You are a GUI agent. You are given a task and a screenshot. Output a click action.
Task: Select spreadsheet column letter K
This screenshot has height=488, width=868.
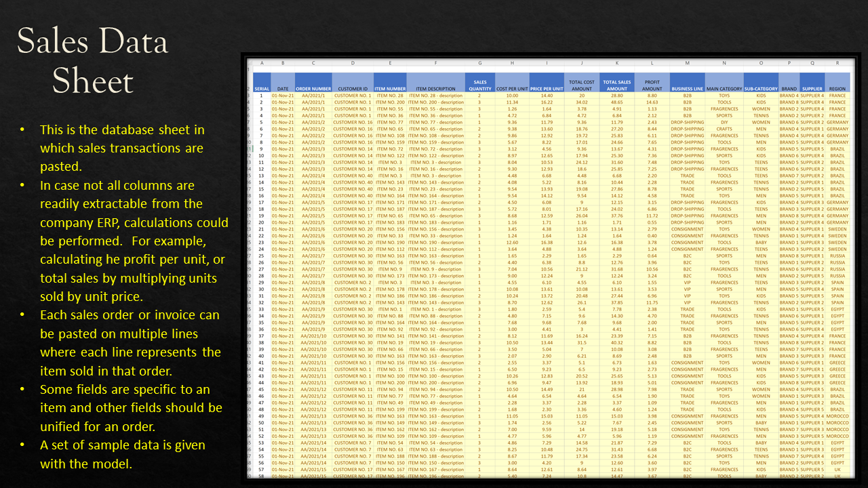tap(617, 63)
